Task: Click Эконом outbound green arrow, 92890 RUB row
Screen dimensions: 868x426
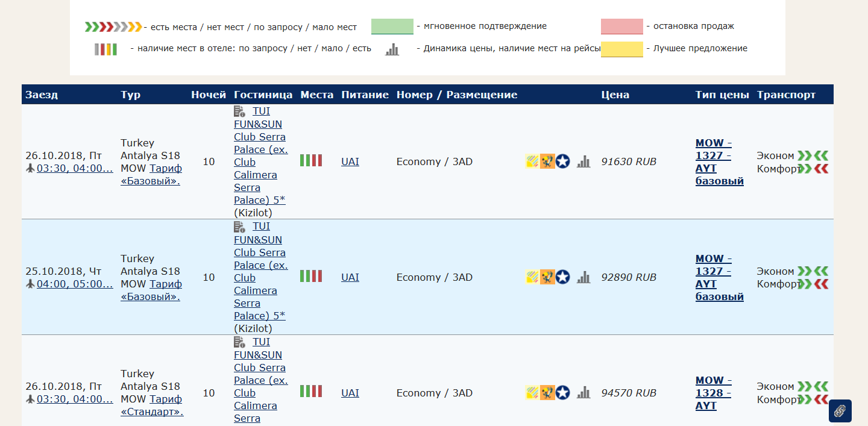Action: click(805, 271)
